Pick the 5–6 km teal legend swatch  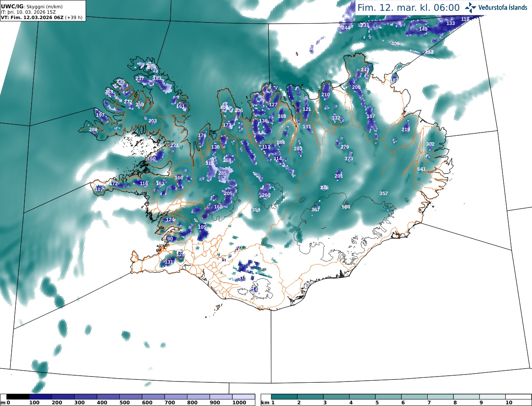point(389,397)
